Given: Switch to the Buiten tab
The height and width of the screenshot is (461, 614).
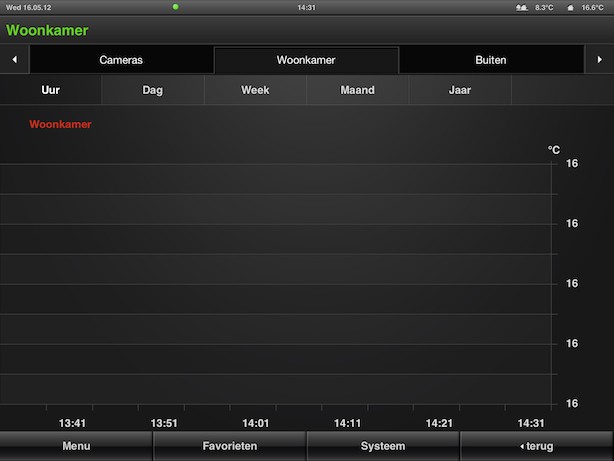Looking at the screenshot, I should click(490, 60).
